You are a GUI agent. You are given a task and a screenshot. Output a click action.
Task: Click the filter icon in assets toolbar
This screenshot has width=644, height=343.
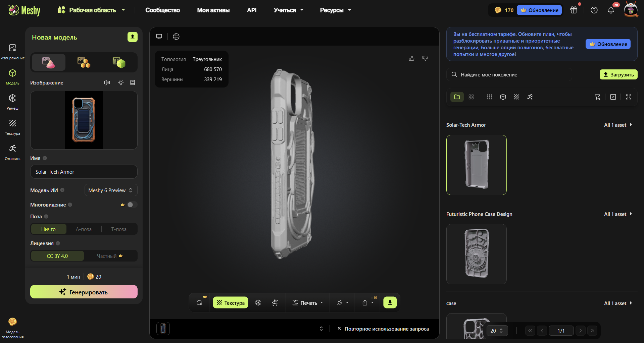point(597,97)
